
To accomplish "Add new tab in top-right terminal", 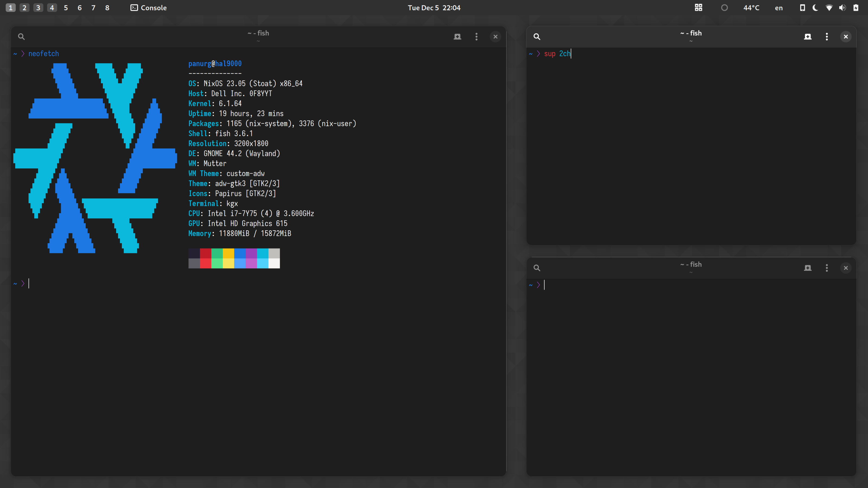I will click(x=808, y=37).
